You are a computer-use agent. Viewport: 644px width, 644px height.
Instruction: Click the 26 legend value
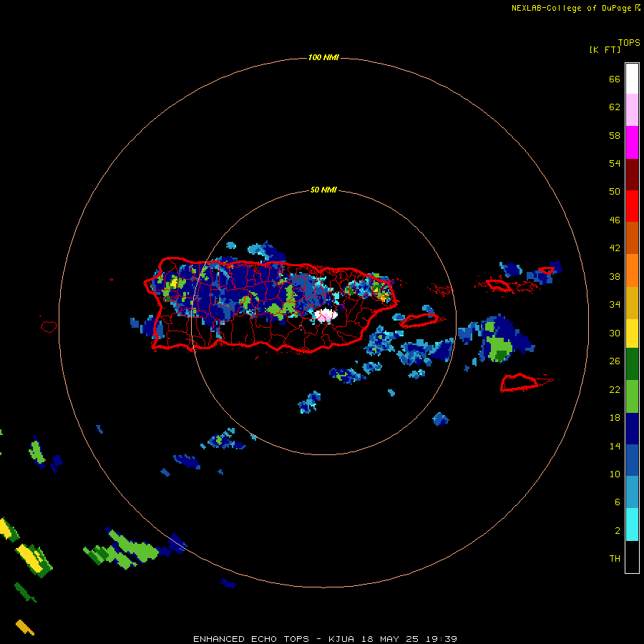pos(615,361)
